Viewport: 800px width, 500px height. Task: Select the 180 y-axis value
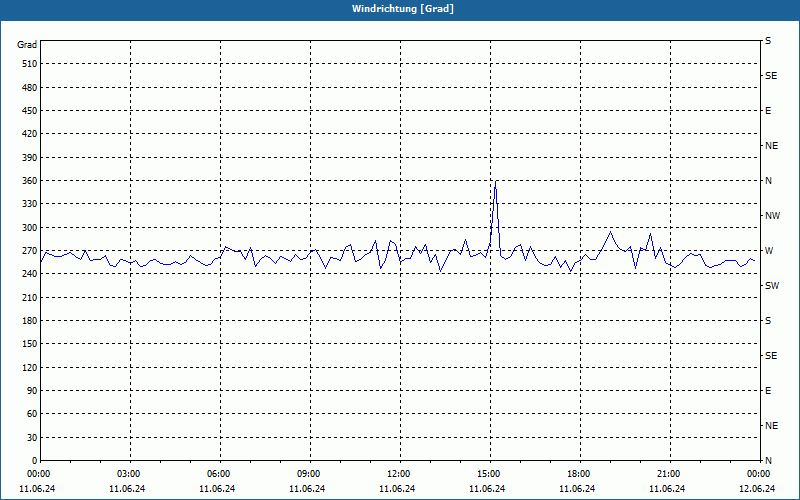pyautogui.click(x=30, y=321)
